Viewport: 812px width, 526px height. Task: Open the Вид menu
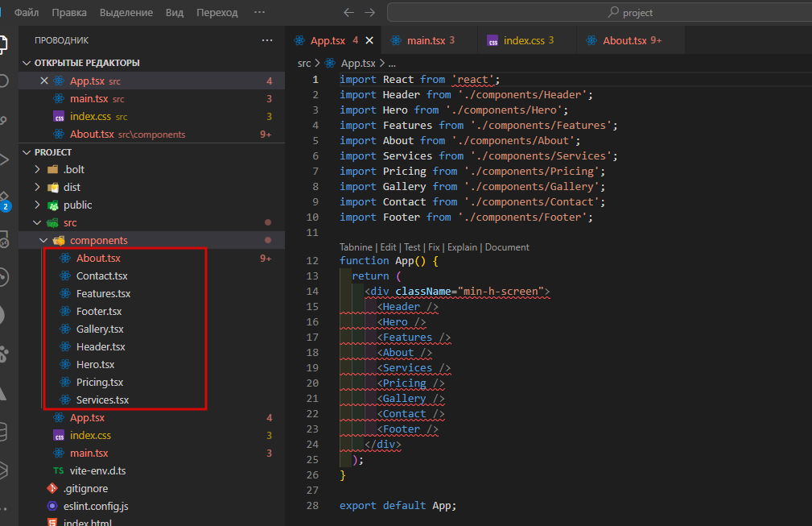[x=175, y=12]
